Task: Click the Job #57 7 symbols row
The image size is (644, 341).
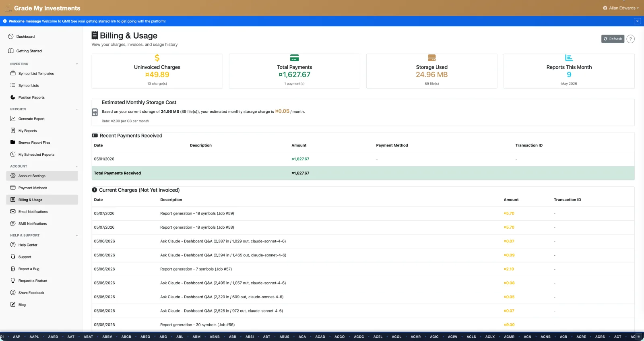Action: (x=363, y=269)
